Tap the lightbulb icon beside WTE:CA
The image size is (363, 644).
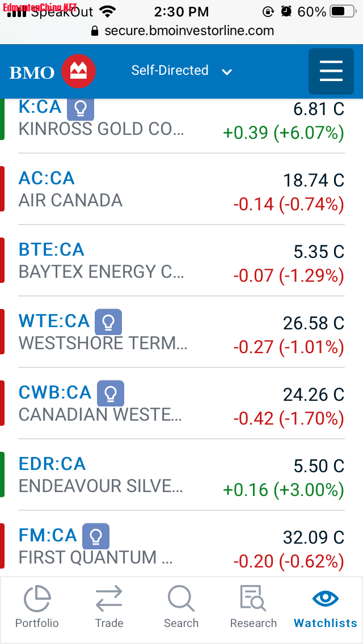coord(108,322)
